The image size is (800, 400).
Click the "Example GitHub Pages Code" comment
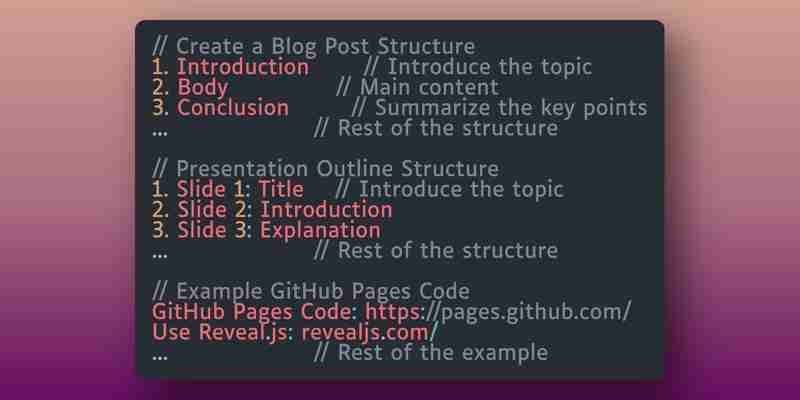311,291
